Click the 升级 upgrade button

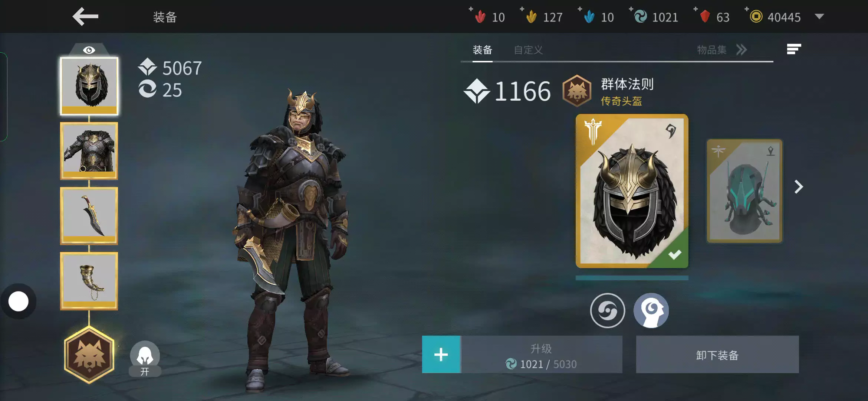tap(541, 355)
